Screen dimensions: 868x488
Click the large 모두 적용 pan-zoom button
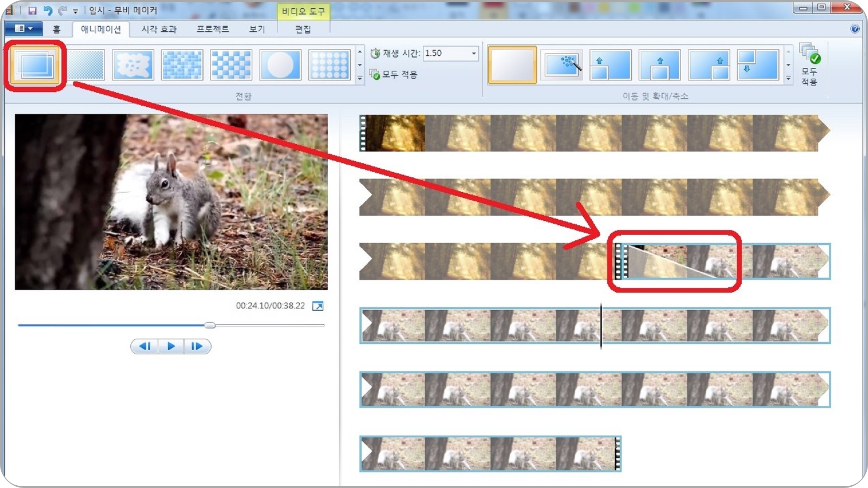(810, 65)
